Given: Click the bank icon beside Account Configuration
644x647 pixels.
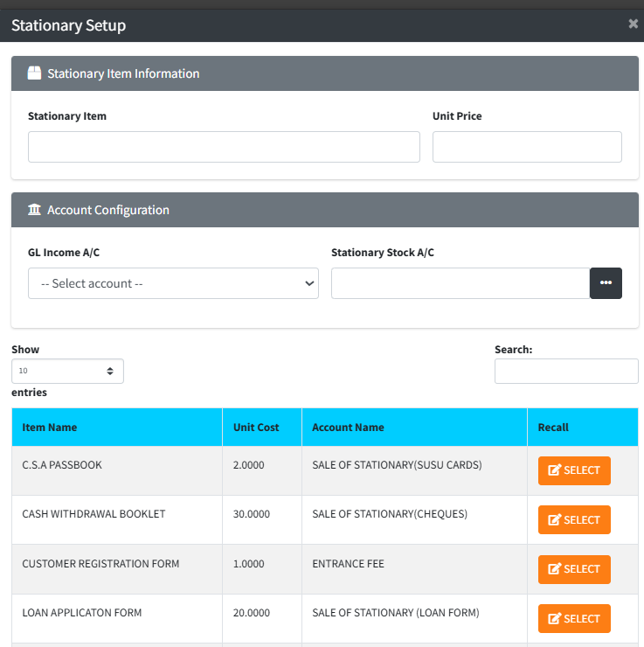Looking at the screenshot, I should click(x=34, y=210).
